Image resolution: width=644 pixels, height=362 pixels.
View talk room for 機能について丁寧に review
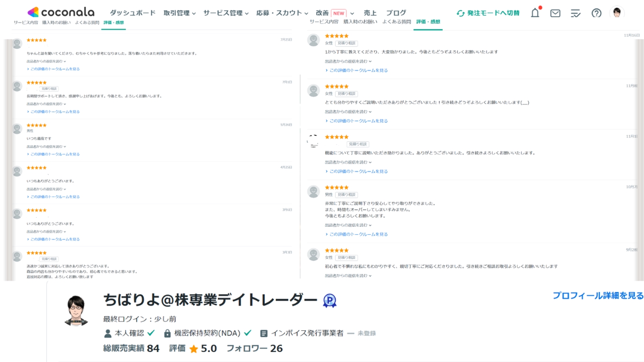(357, 171)
